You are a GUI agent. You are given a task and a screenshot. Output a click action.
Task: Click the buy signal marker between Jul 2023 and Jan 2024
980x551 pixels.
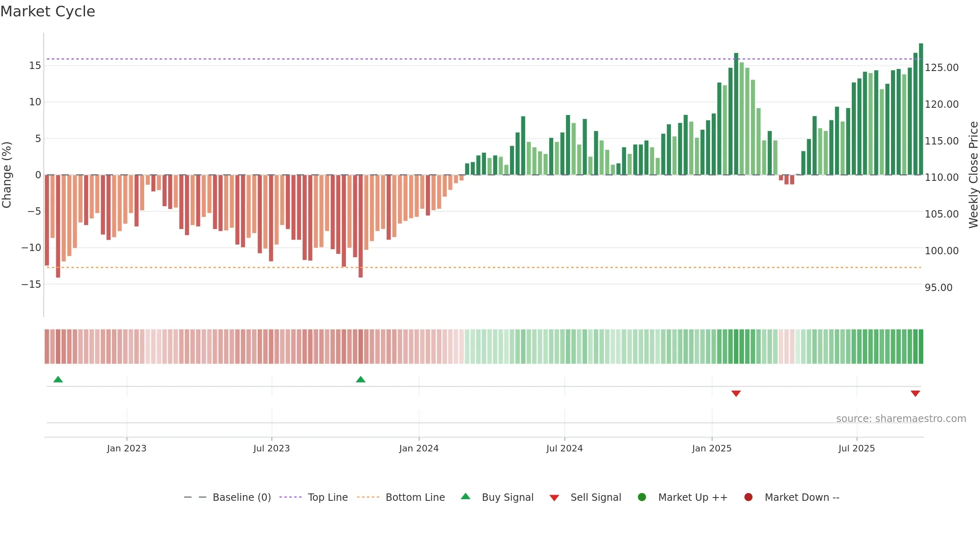pyautogui.click(x=361, y=380)
